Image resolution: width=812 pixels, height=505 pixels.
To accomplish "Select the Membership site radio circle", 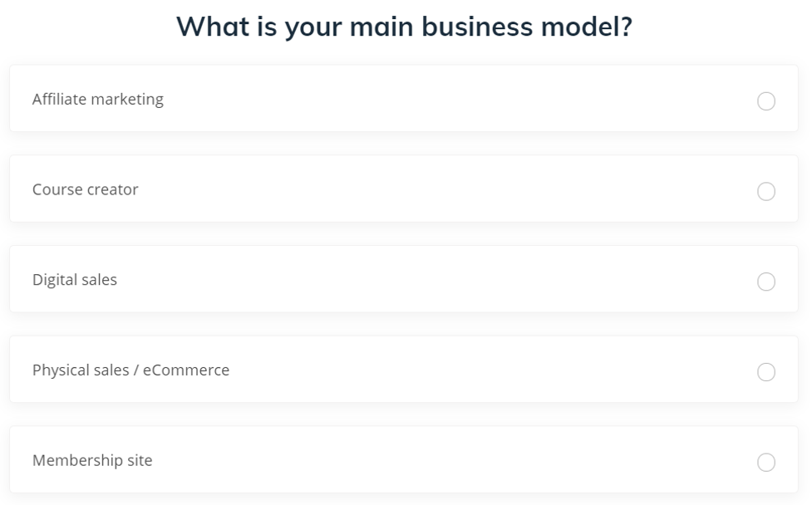I will [766, 463].
